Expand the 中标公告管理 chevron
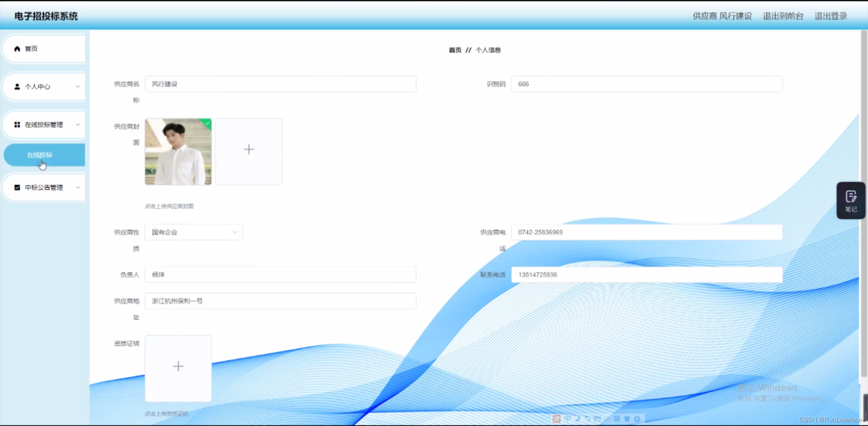The height and width of the screenshot is (426, 868). [78, 187]
